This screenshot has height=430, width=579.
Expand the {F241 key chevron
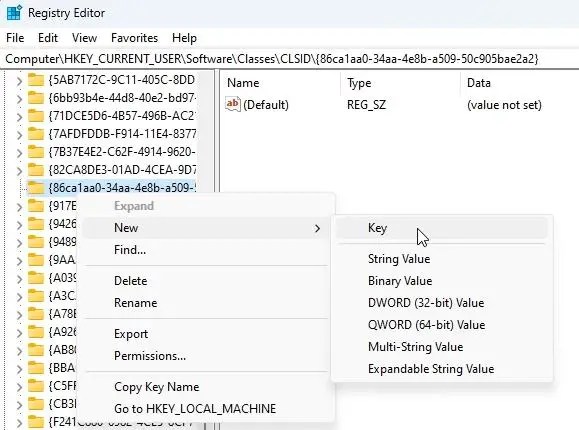tap(19, 423)
